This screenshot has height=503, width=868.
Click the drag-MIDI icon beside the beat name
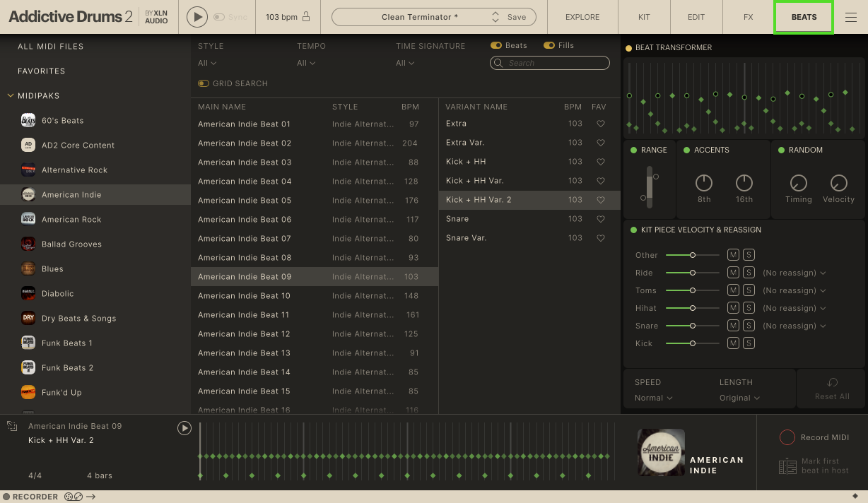pyautogui.click(x=12, y=426)
